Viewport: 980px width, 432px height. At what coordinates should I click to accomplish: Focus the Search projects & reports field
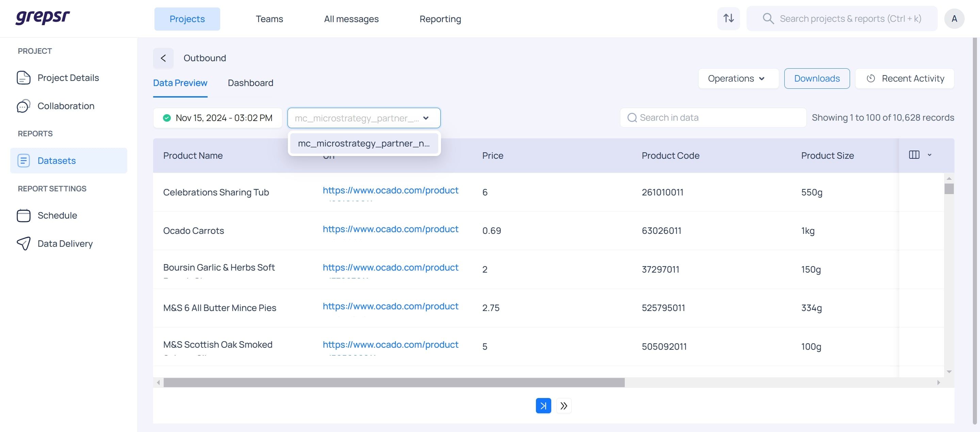842,19
